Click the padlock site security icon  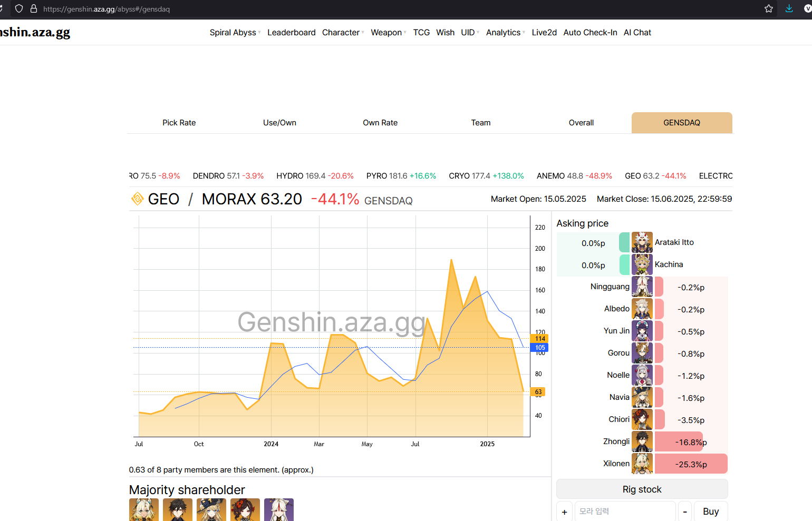pos(34,8)
